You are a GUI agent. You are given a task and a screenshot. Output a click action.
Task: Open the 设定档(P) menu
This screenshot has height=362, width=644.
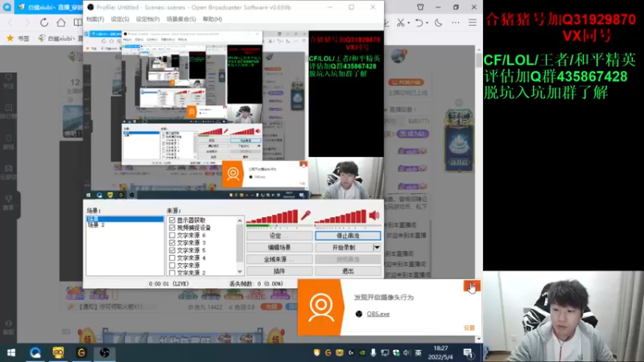[x=148, y=19]
